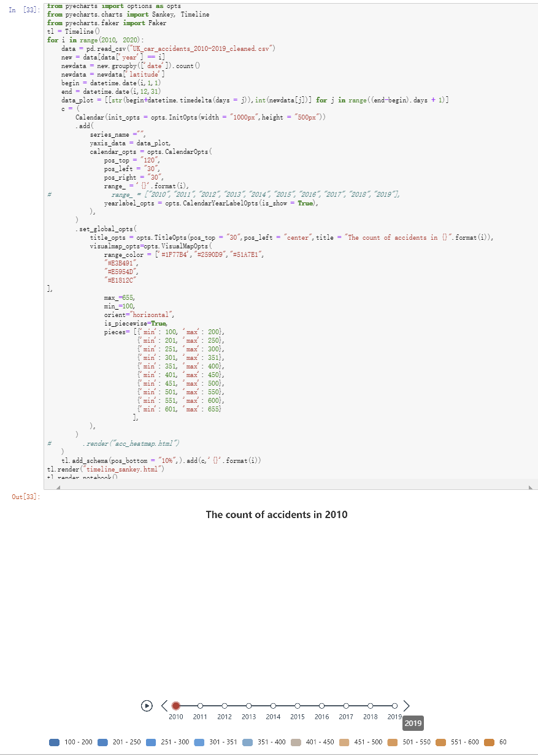
Task: Click the rightmost orange legend swatch
Action: (x=488, y=742)
